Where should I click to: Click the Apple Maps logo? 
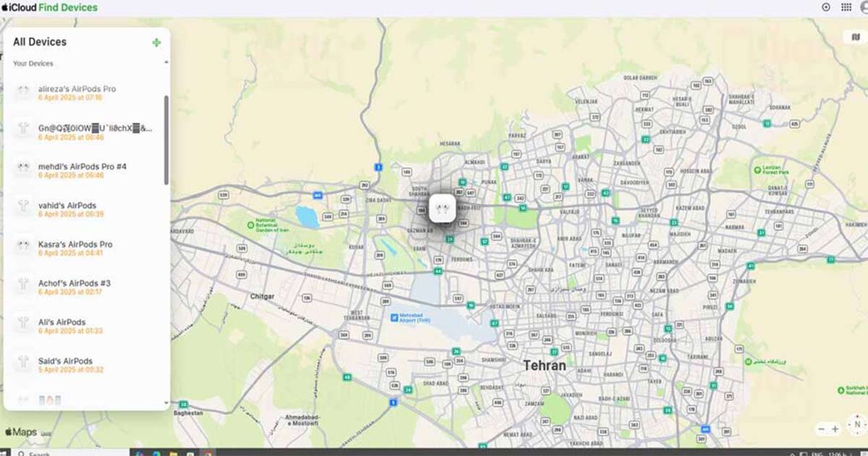20,432
